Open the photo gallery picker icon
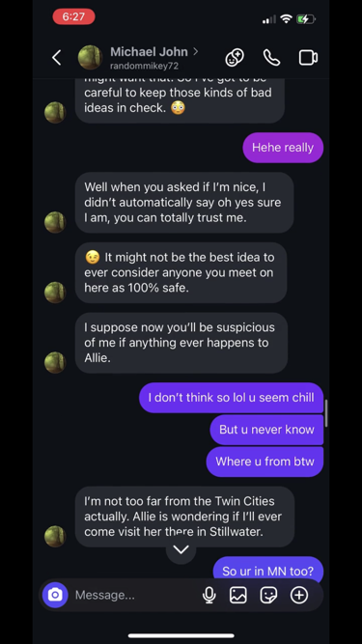The image size is (362, 644). point(238,595)
